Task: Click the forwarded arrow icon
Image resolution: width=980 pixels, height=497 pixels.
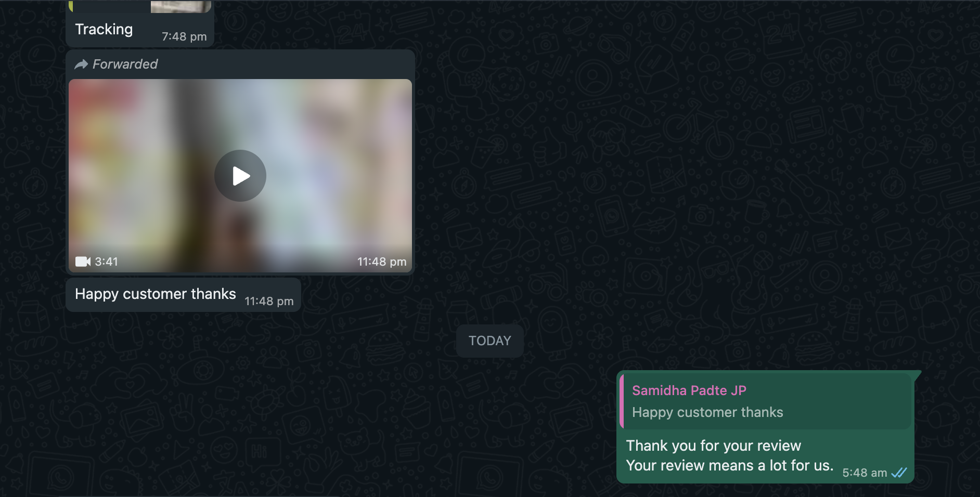Action: pyautogui.click(x=81, y=64)
